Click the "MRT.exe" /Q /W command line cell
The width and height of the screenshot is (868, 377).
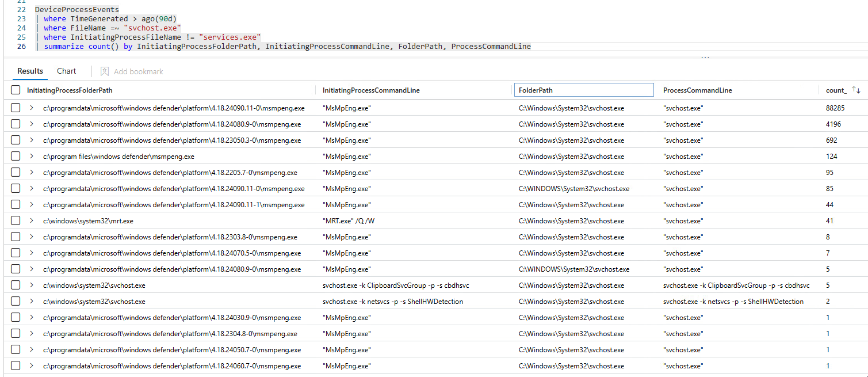point(347,221)
